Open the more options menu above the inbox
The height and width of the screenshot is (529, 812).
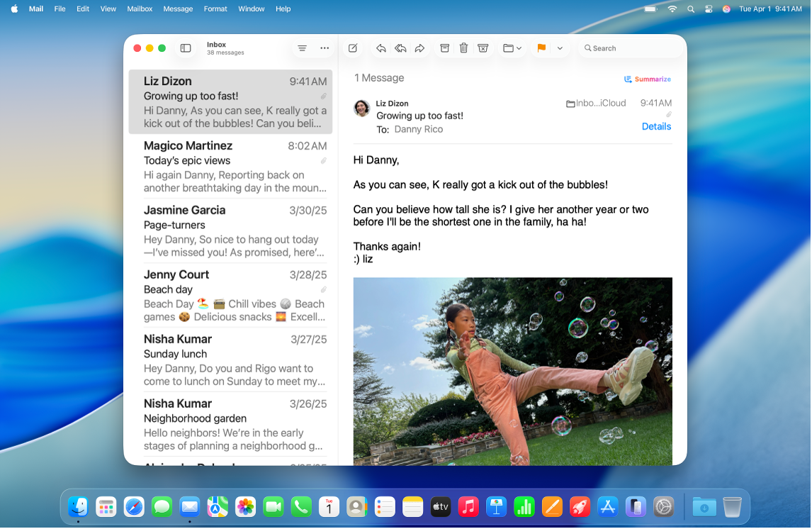[324, 48]
